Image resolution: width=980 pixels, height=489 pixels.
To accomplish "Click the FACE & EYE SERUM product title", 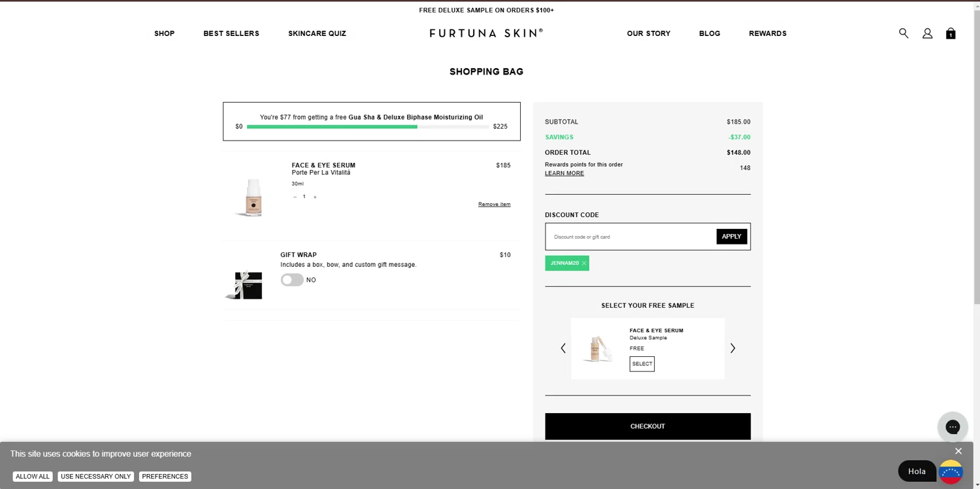I will pyautogui.click(x=323, y=165).
